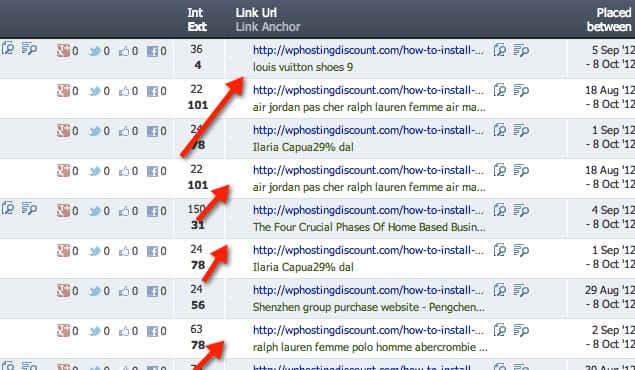Click the Ext value 4 in the louis vuitton row

pyautogui.click(x=198, y=65)
